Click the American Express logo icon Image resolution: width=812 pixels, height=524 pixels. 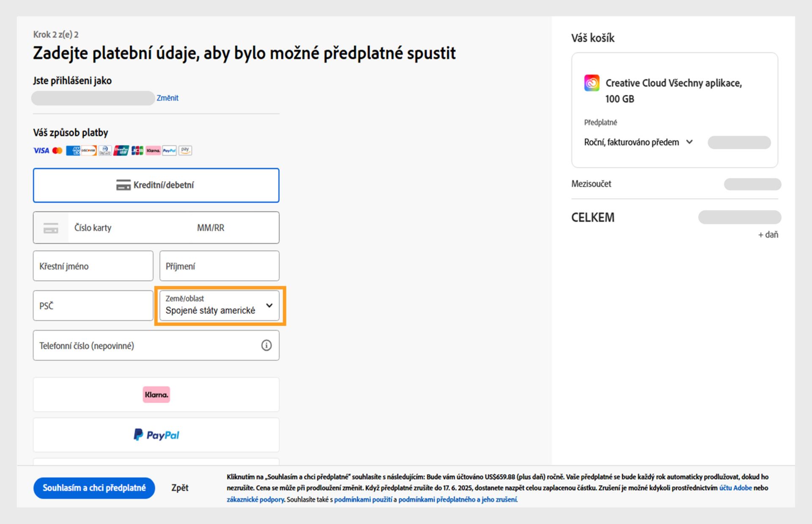point(73,150)
